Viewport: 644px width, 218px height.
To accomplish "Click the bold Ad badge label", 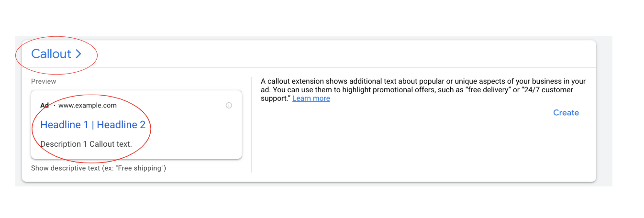I will (44, 106).
